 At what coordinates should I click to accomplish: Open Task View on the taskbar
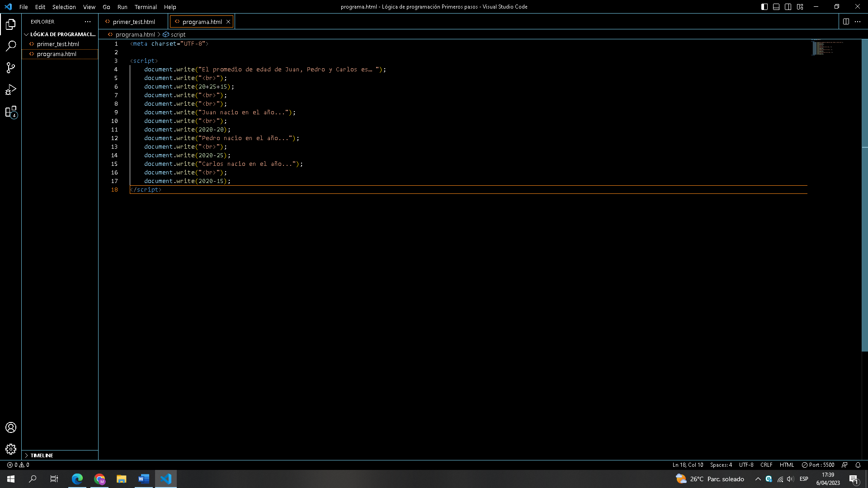(54, 479)
